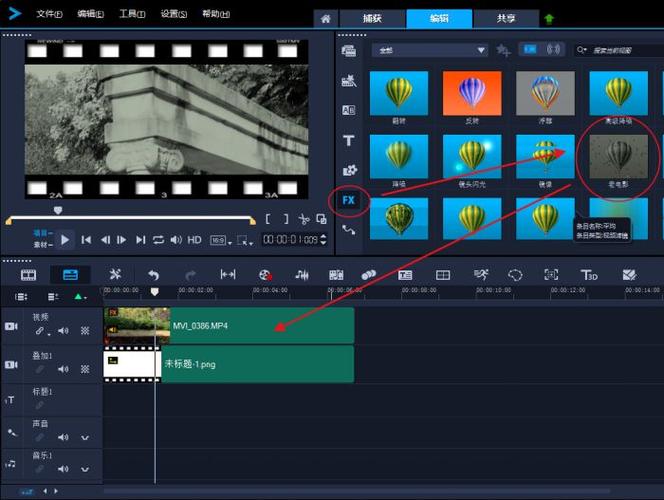Viewport: 664px width, 500px height.
Task: Switch to the 共享 (Share) tab
Action: (x=506, y=19)
